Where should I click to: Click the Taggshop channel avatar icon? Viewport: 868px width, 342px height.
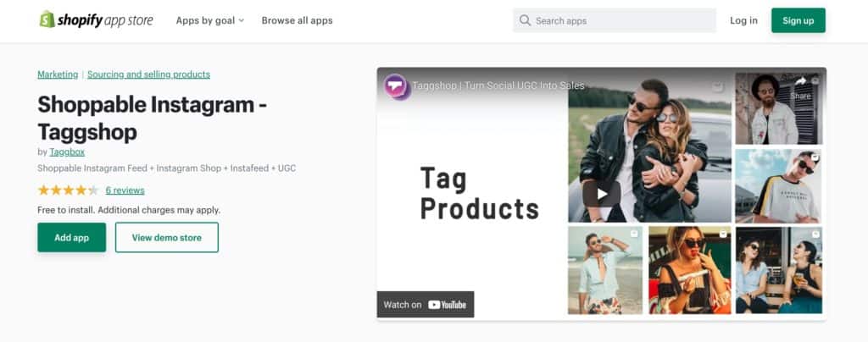pyautogui.click(x=397, y=86)
